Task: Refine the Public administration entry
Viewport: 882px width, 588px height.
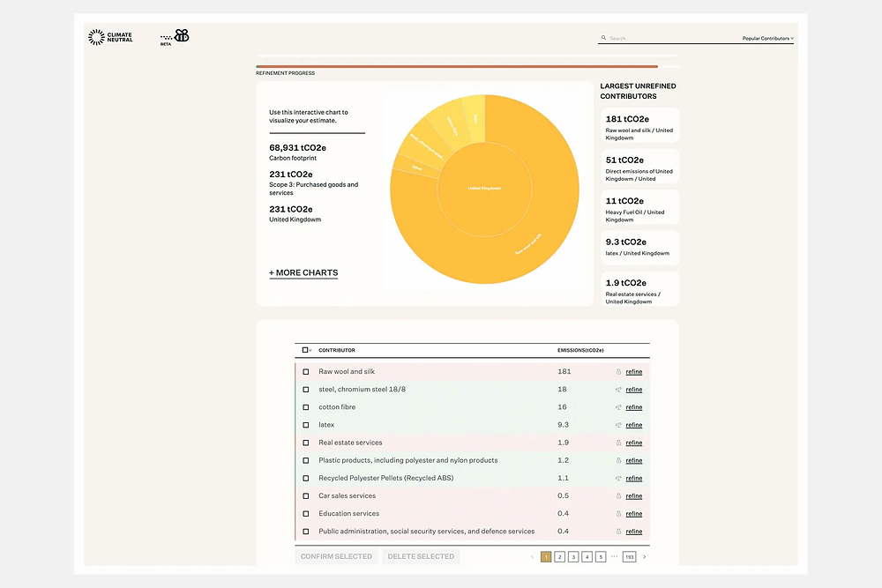Action: pyautogui.click(x=634, y=532)
